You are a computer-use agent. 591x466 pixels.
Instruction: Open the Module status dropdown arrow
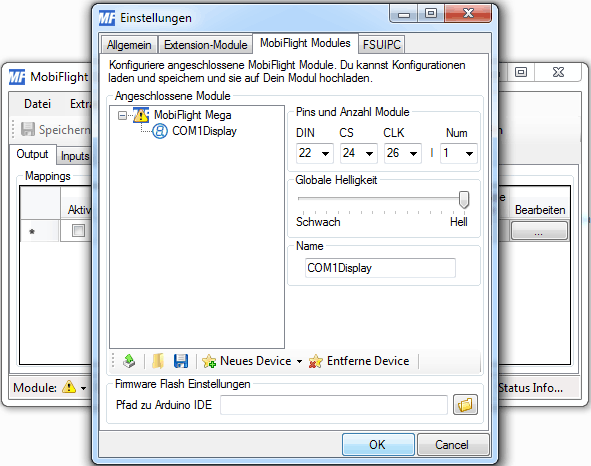pos(83,388)
